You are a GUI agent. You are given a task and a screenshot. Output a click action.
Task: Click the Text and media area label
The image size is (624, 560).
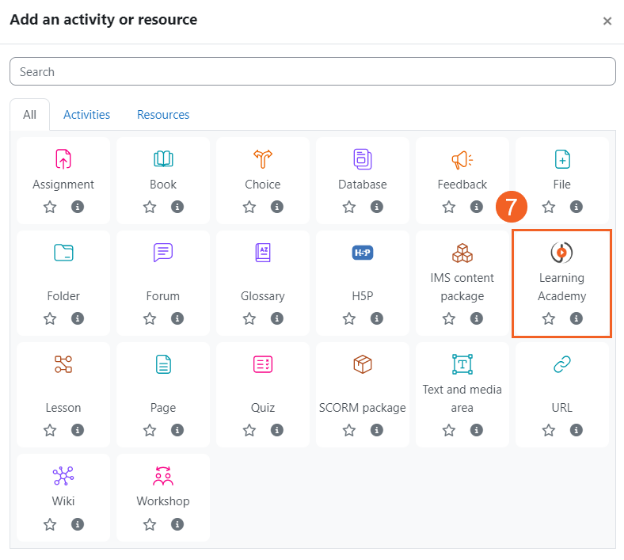tap(462, 398)
